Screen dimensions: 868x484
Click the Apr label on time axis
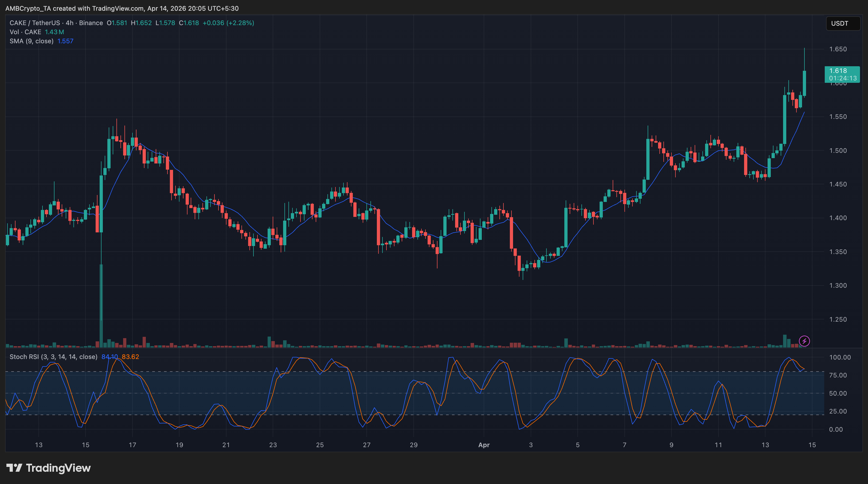click(x=484, y=445)
